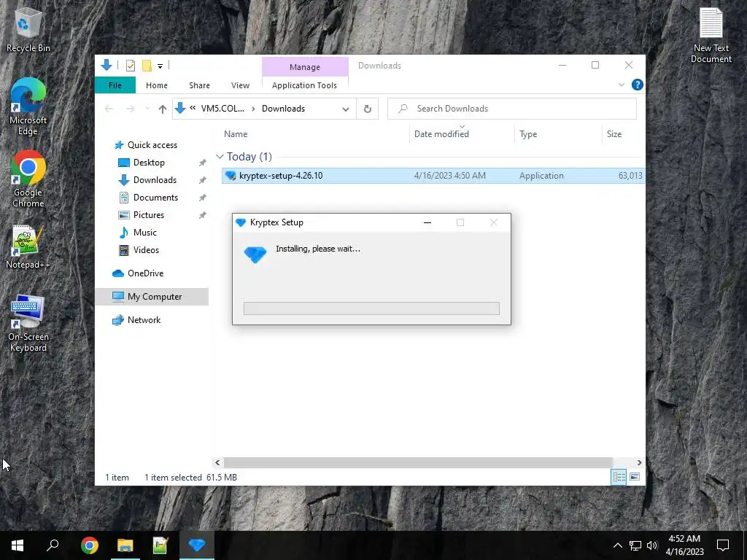Open Pictures in the navigation pane
Image resolution: width=747 pixels, height=560 pixels.
tap(148, 215)
